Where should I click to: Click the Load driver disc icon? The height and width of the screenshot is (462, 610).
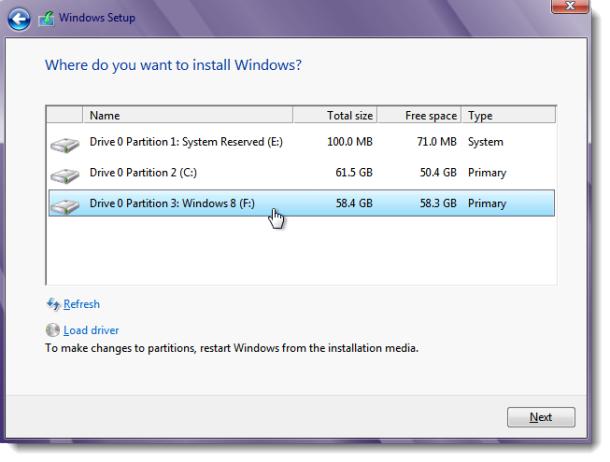tap(53, 330)
